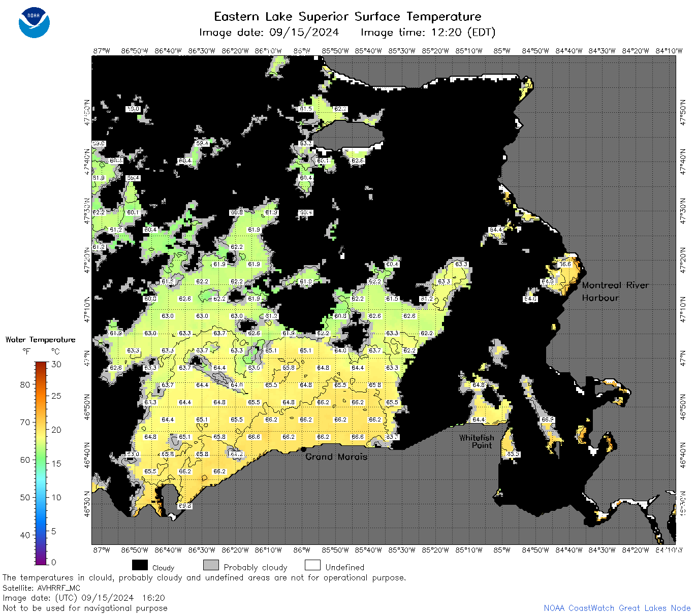
Task: Click the °C unit label on the scale
Action: point(56,351)
